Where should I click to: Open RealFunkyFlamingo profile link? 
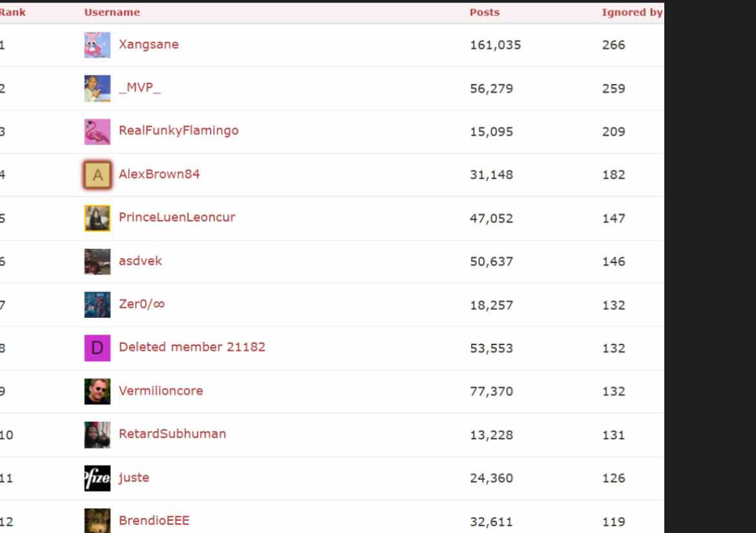tap(178, 131)
